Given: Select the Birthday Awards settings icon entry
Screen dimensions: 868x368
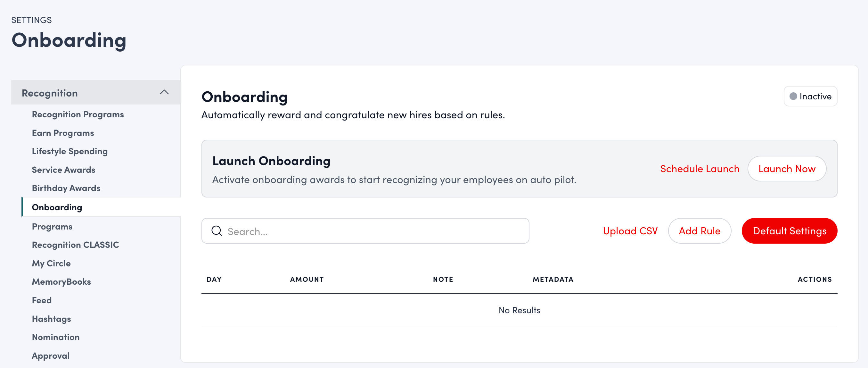Looking at the screenshot, I should click(66, 188).
